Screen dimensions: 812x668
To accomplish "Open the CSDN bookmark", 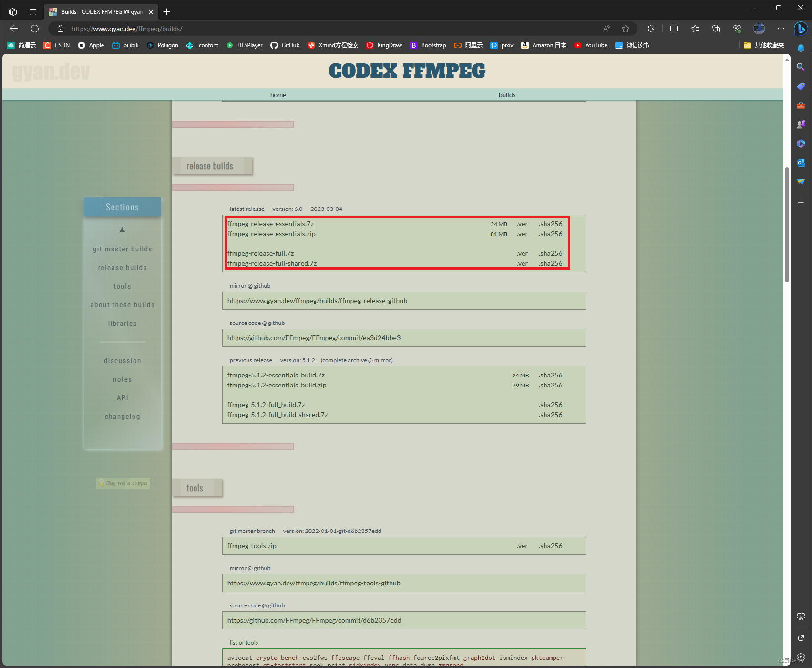I will 57,45.
